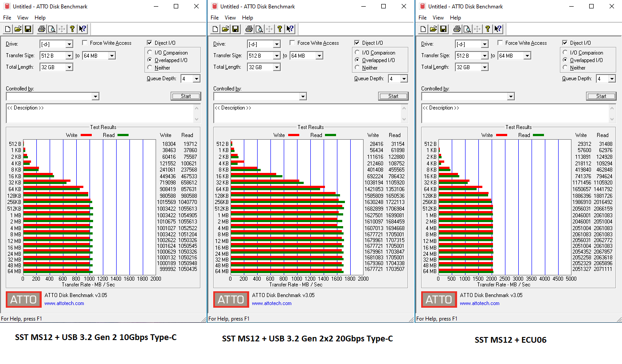Open View menu in left ATTO window
The width and height of the screenshot is (622, 364).
[x=23, y=18]
